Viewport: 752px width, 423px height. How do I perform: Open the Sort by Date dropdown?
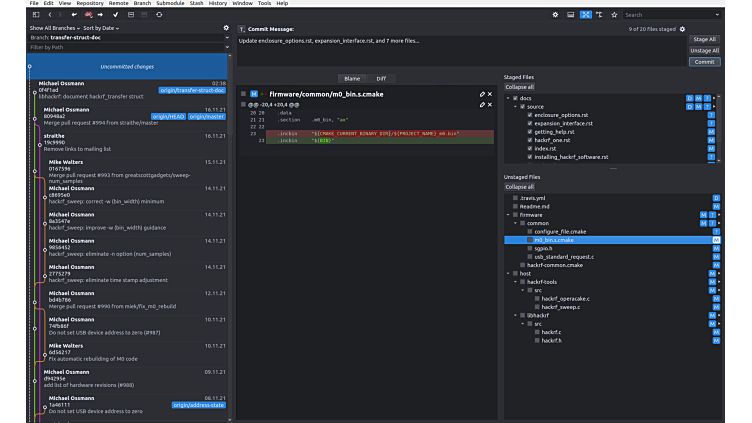[x=102, y=28]
